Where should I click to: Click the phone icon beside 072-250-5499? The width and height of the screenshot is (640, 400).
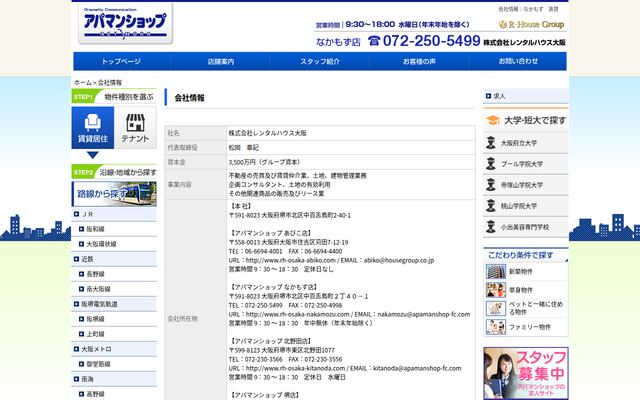pyautogui.click(x=374, y=41)
